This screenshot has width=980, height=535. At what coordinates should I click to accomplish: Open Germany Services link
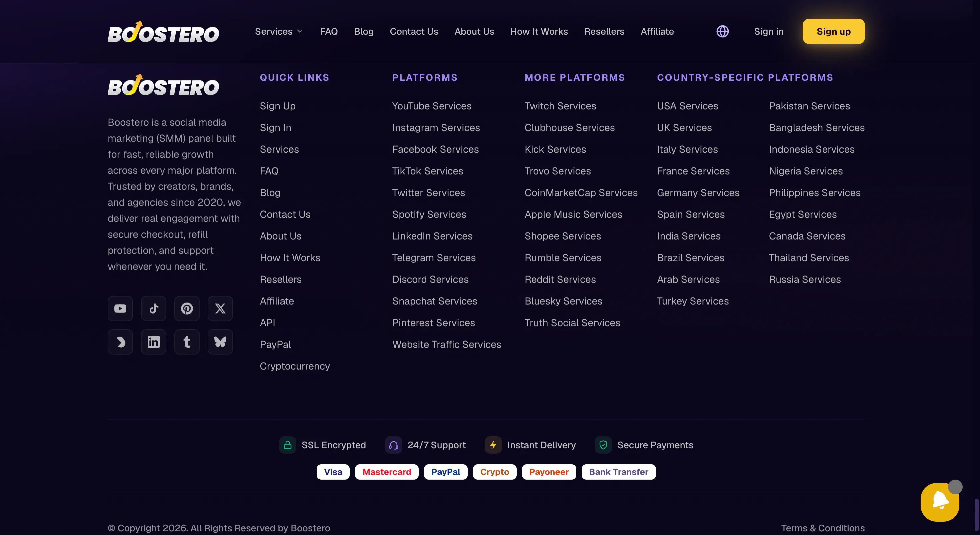[698, 193]
